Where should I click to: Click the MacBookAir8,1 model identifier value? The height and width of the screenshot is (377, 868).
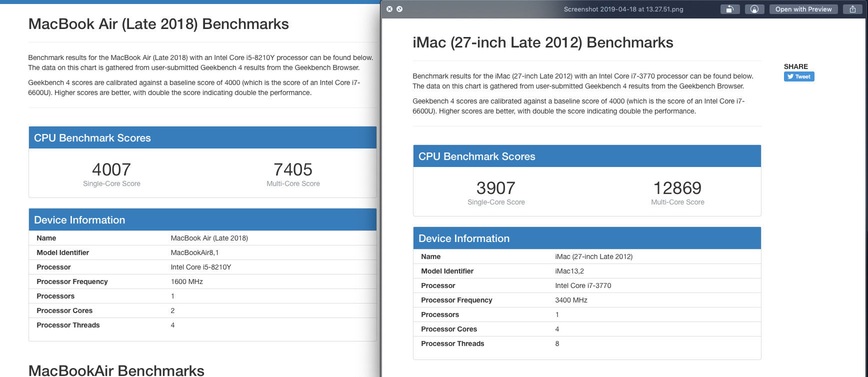(194, 252)
